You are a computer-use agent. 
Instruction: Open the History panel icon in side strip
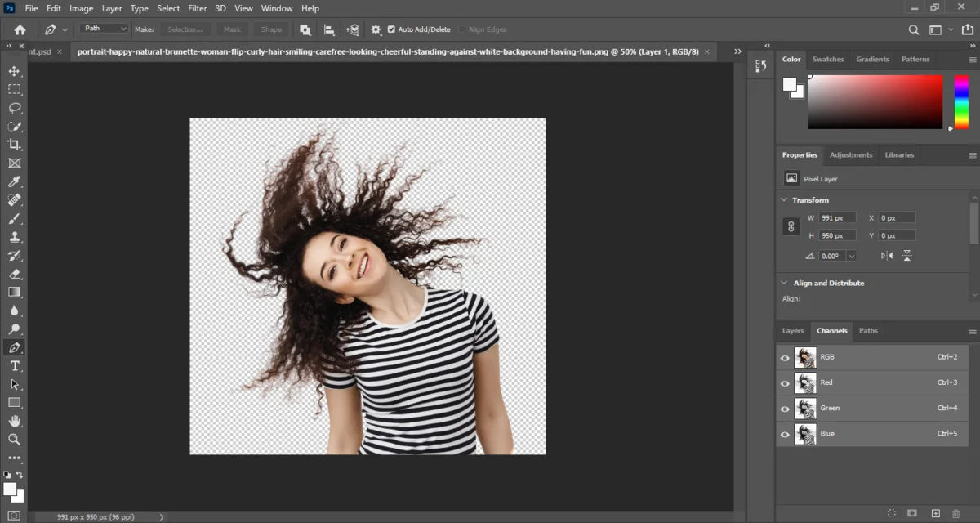pos(761,66)
